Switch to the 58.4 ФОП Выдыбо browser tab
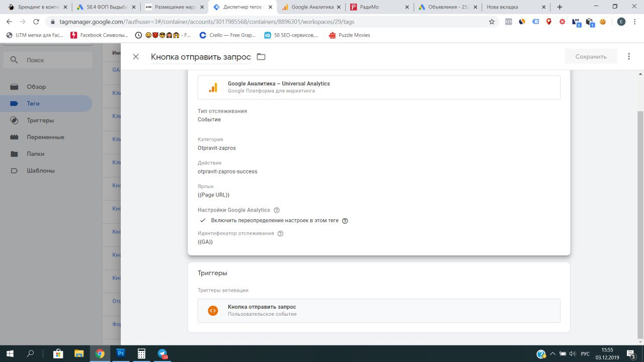644x362 pixels. coord(106,7)
